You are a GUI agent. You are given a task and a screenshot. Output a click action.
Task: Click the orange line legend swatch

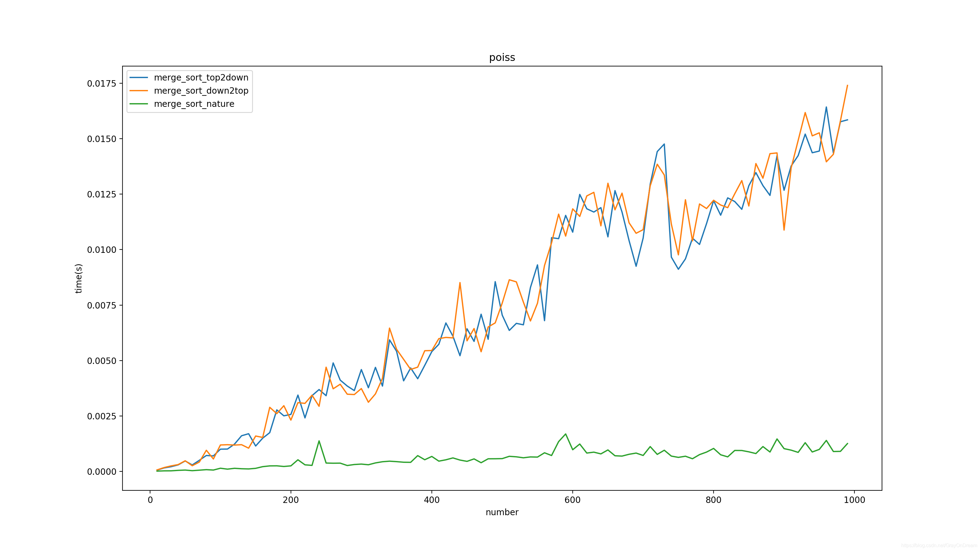[138, 91]
